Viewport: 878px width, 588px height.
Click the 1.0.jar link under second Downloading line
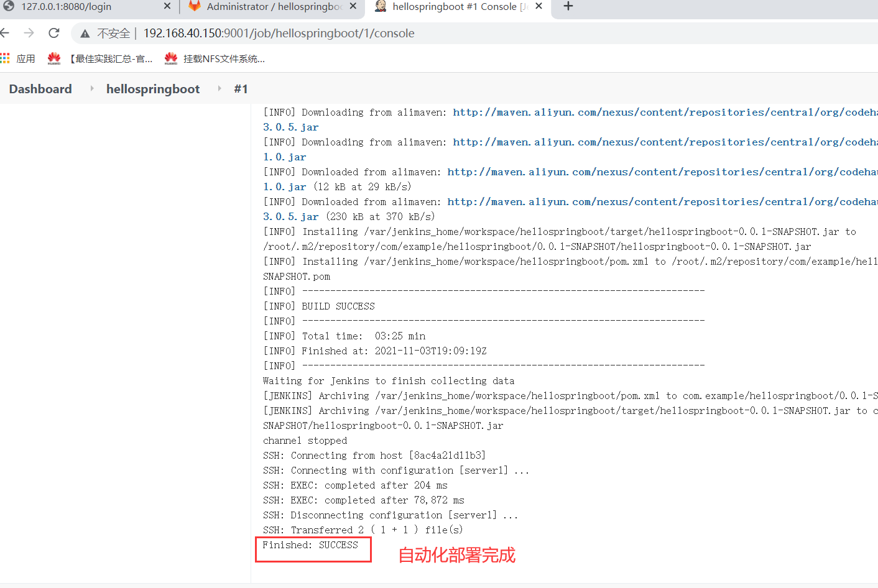coord(285,157)
